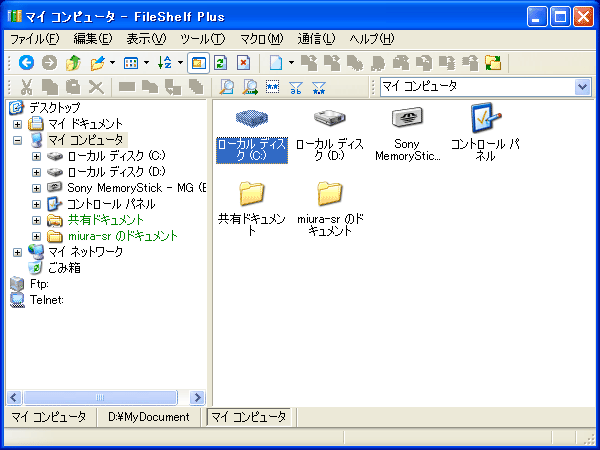Click the A-Z sort icon

165,62
